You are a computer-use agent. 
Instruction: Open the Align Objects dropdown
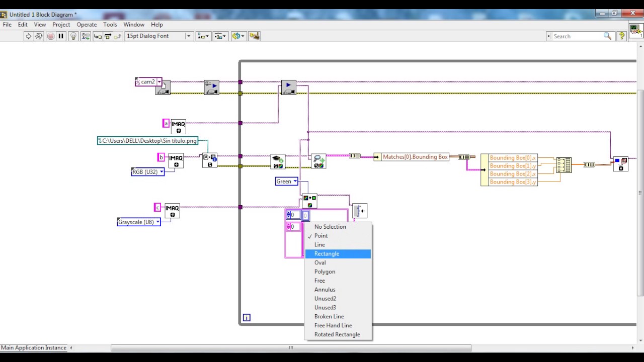click(203, 36)
